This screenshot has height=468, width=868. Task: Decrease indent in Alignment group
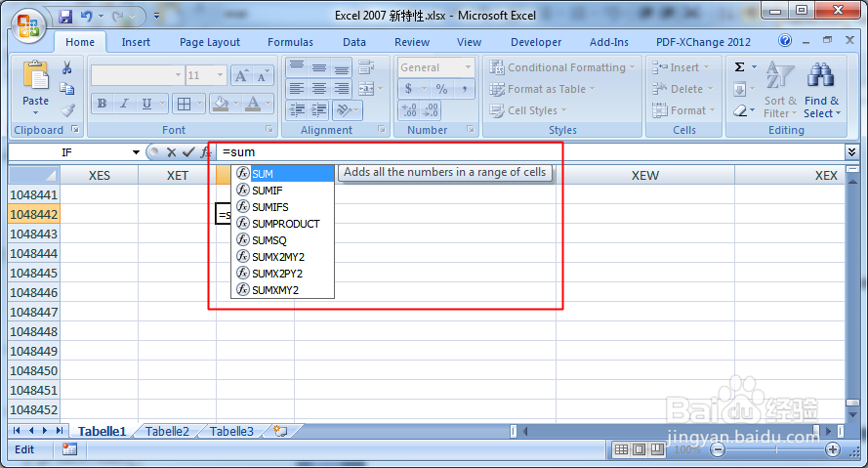click(297, 110)
